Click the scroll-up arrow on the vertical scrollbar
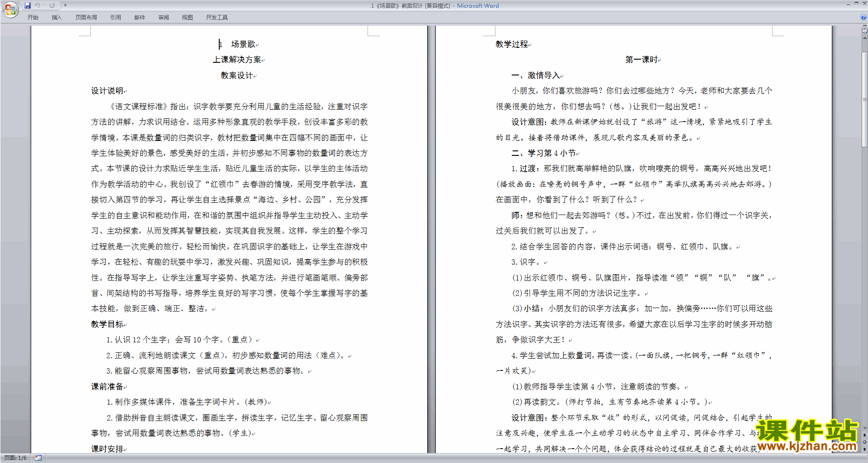This screenshot has width=868, height=463. [x=864, y=38]
